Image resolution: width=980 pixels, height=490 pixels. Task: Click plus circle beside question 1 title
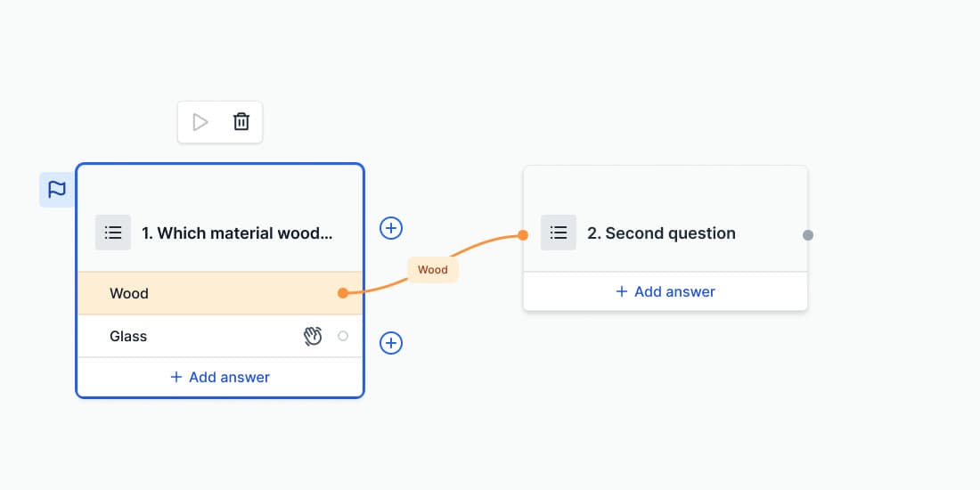(391, 228)
